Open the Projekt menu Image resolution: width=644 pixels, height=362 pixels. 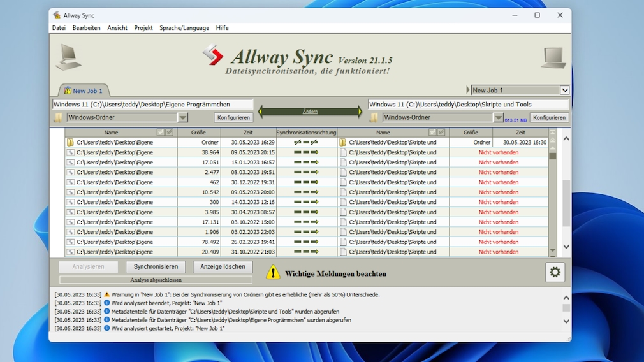click(x=143, y=28)
